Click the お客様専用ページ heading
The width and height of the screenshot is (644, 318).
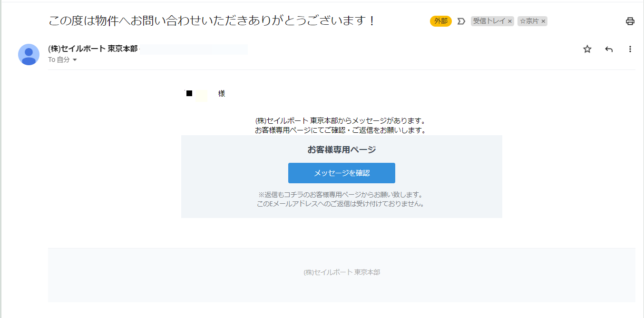click(x=342, y=149)
